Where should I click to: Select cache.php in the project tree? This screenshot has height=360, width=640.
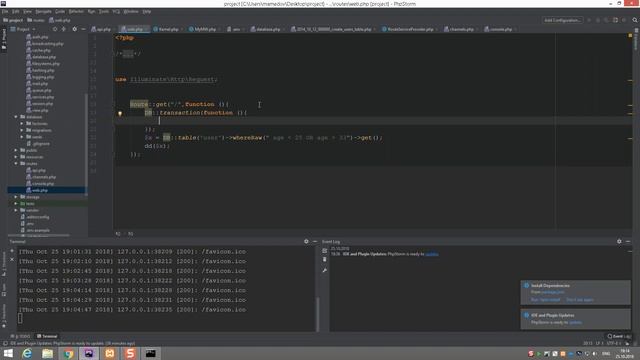tap(38, 50)
